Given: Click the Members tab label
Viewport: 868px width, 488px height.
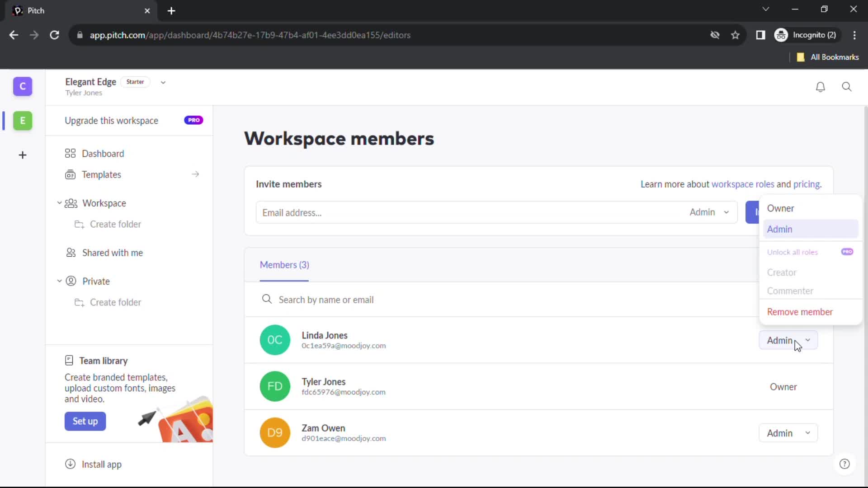Looking at the screenshot, I should click(284, 264).
